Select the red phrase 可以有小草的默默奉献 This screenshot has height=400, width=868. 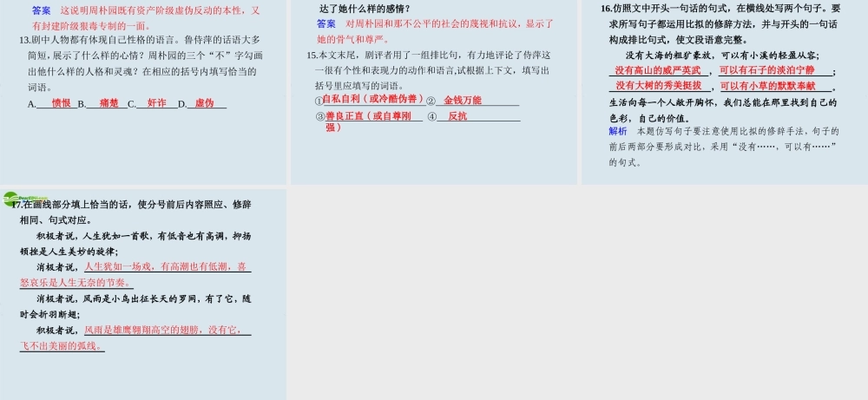768,86
